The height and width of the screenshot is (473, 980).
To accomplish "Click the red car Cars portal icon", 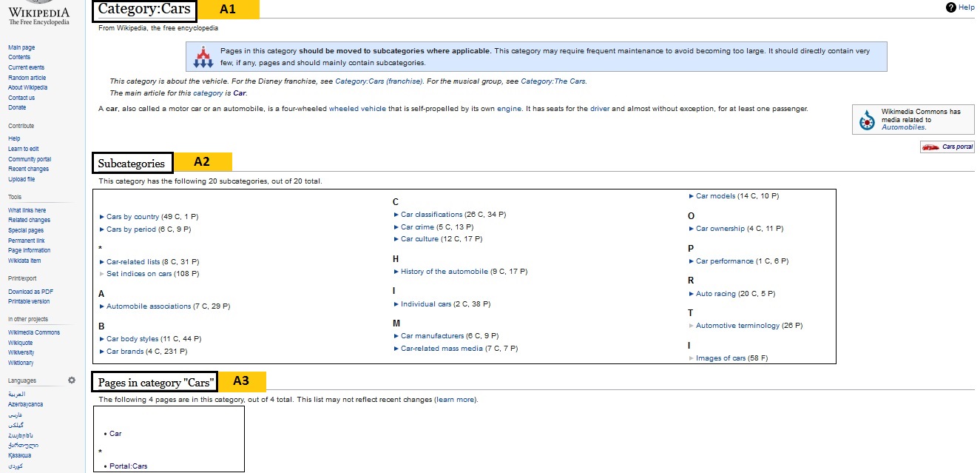I will point(930,147).
